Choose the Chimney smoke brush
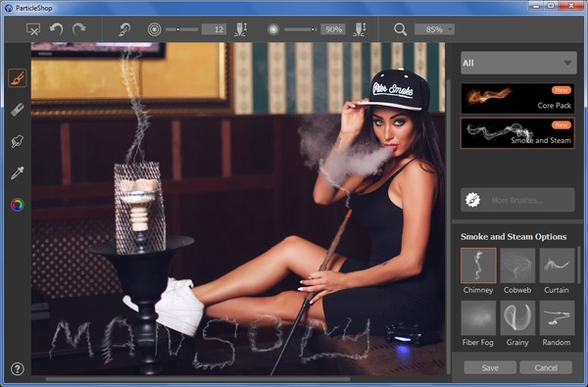 478,266
